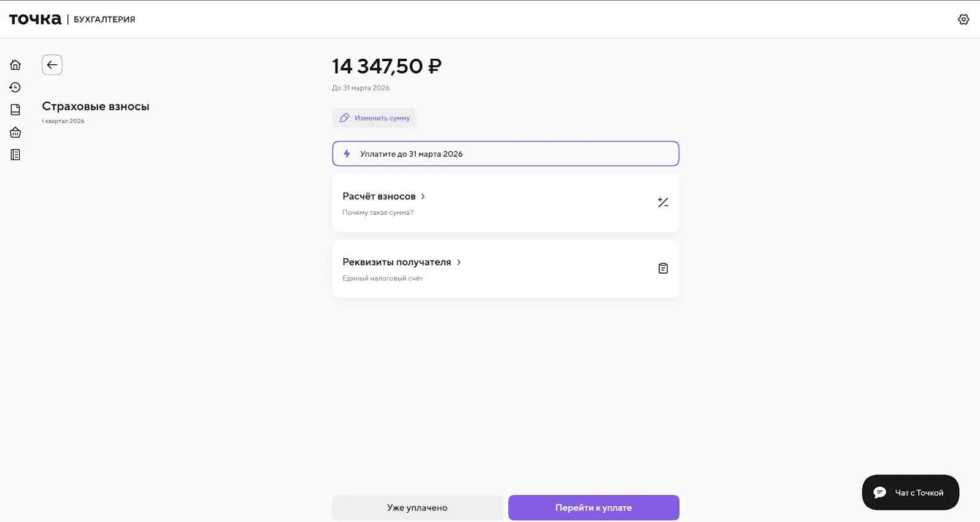Click the Уже уплачено button
980x522 pixels.
tap(417, 507)
